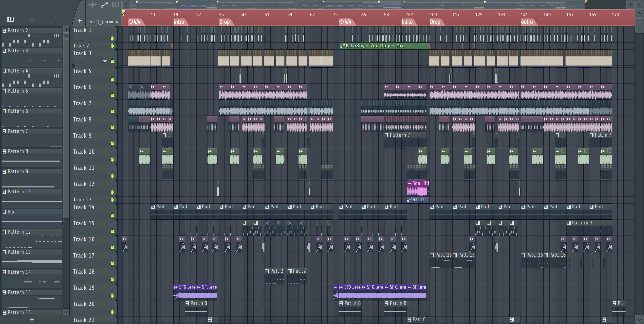Click the Pattern 13 icon in the picker
Viewport: 644px width, 324px height.
pyautogui.click(x=4, y=252)
